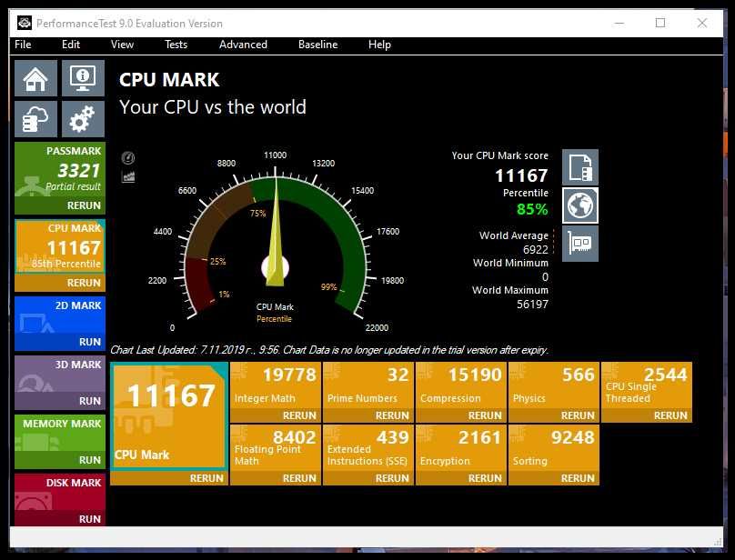The height and width of the screenshot is (560, 735).
Task: Open the Advanced menu
Action: point(243,45)
